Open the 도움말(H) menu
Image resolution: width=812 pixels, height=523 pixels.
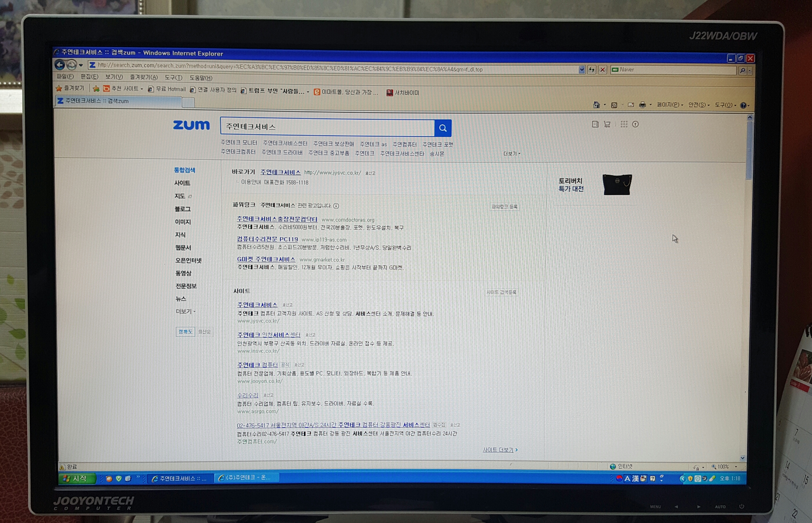click(201, 78)
